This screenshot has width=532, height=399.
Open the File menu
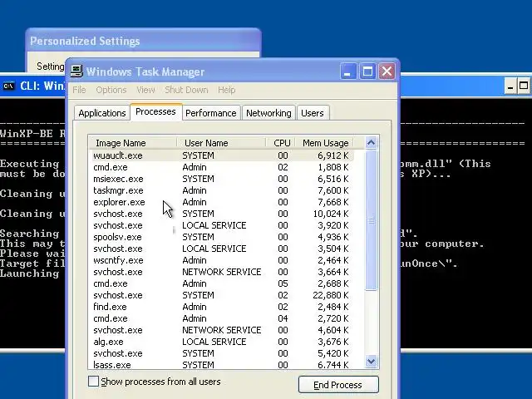tap(79, 90)
